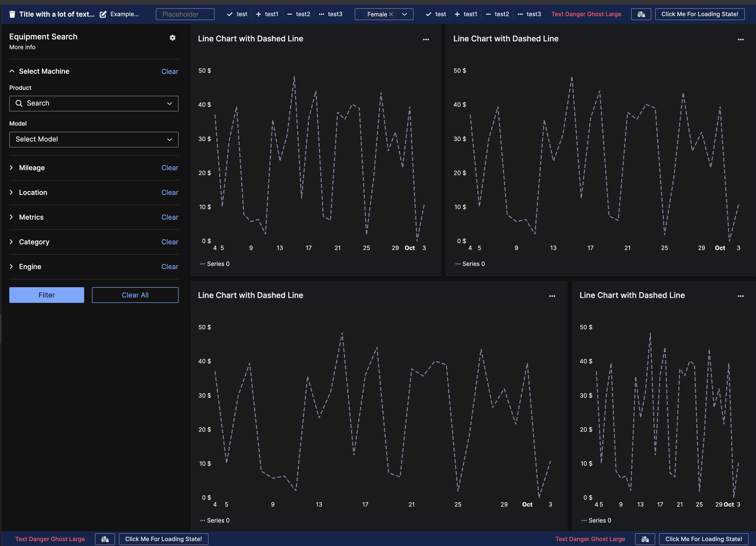The height and width of the screenshot is (546, 756).
Task: Click the trash icon beside the title
Action: [x=12, y=14]
